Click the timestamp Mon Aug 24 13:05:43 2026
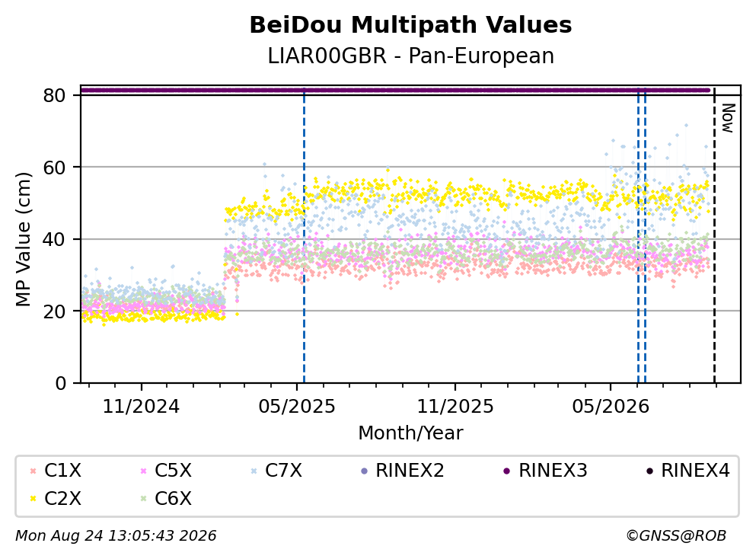The image size is (756, 559). tap(116, 535)
